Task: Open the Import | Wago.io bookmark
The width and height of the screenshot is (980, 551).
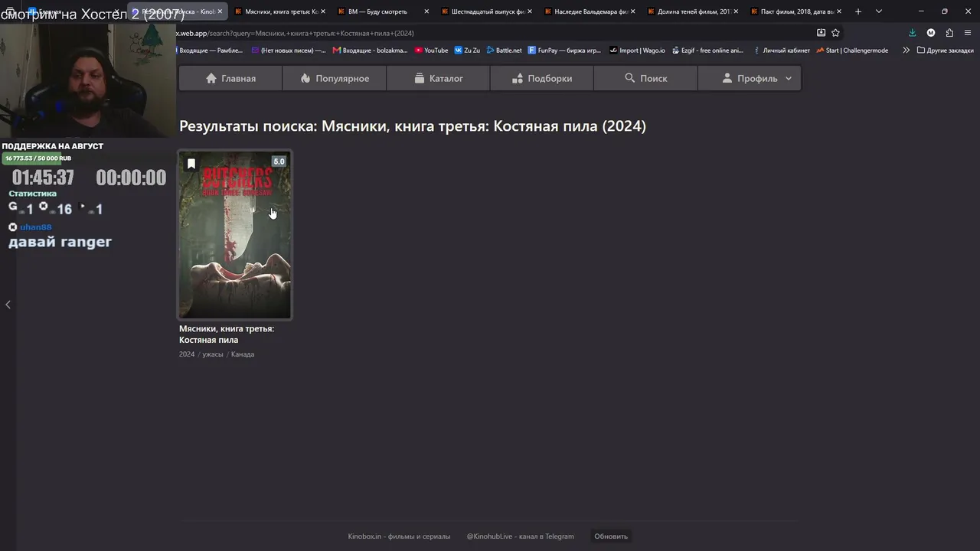Action: tap(637, 51)
